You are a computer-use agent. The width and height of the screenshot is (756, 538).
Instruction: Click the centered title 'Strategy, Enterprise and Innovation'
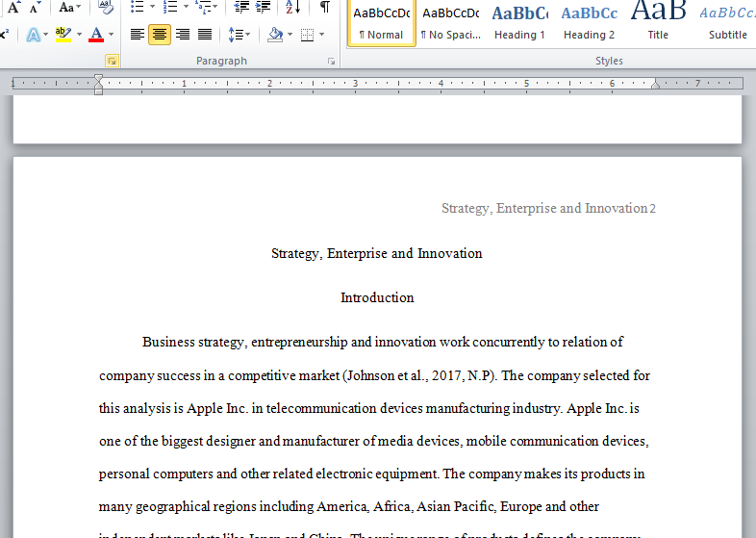[376, 253]
